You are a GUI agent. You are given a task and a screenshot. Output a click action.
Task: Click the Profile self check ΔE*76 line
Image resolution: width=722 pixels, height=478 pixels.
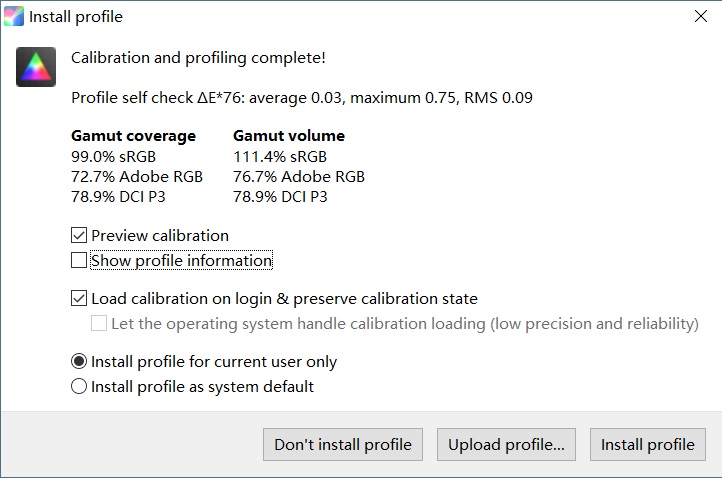coord(302,98)
